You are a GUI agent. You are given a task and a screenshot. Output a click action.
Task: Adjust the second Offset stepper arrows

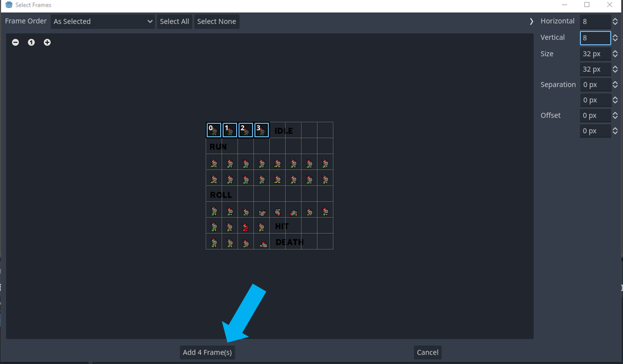pos(615,131)
